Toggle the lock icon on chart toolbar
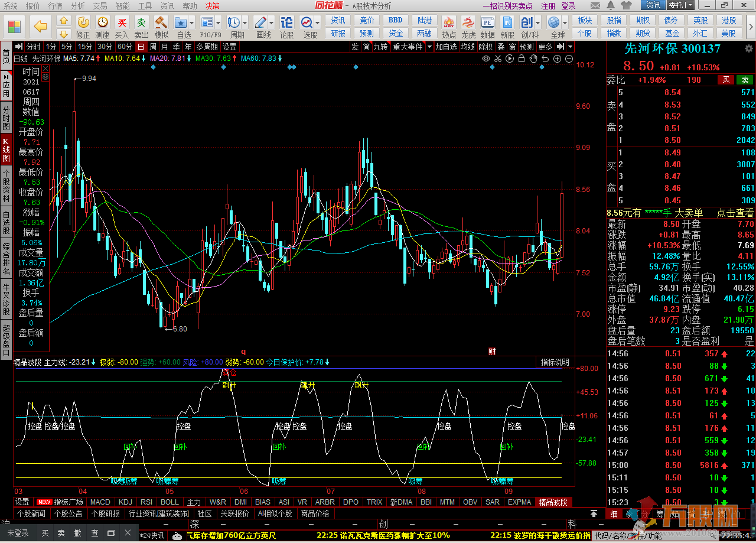This screenshot has width=756, height=543. (x=522, y=58)
